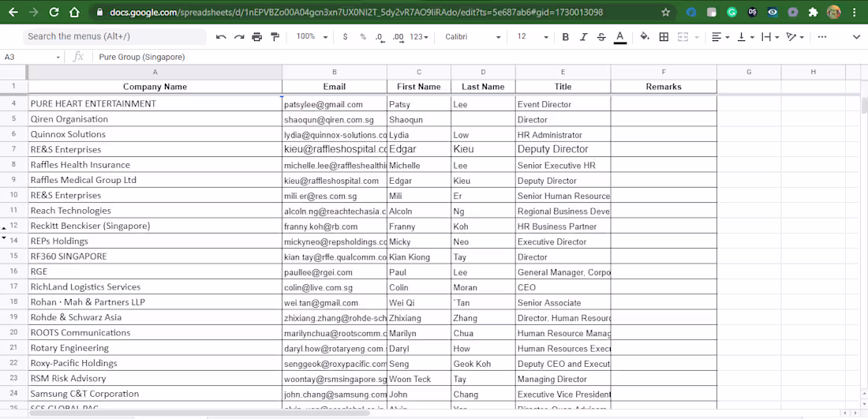Open browser home page
This screenshot has width=868, height=419.
[x=74, y=12]
